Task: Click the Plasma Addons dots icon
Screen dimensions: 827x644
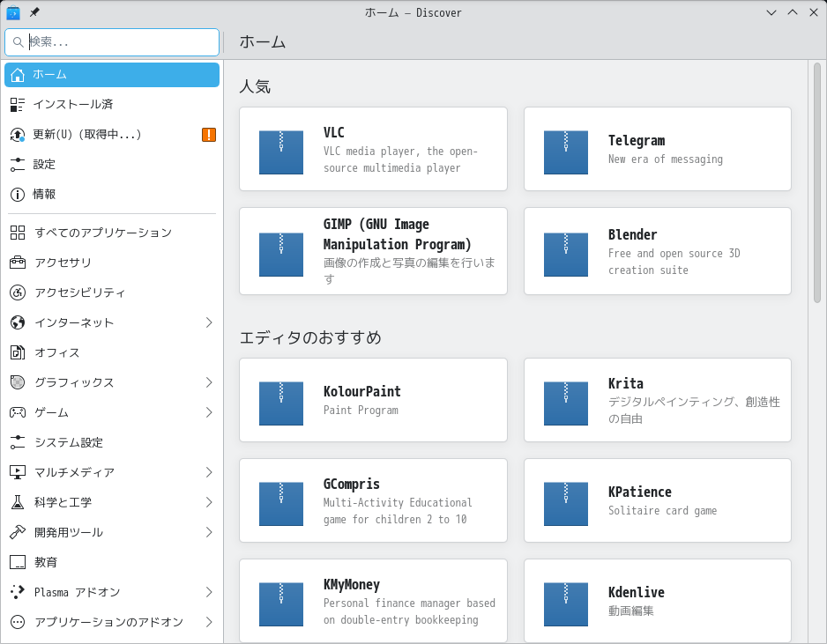Action: coord(18,592)
